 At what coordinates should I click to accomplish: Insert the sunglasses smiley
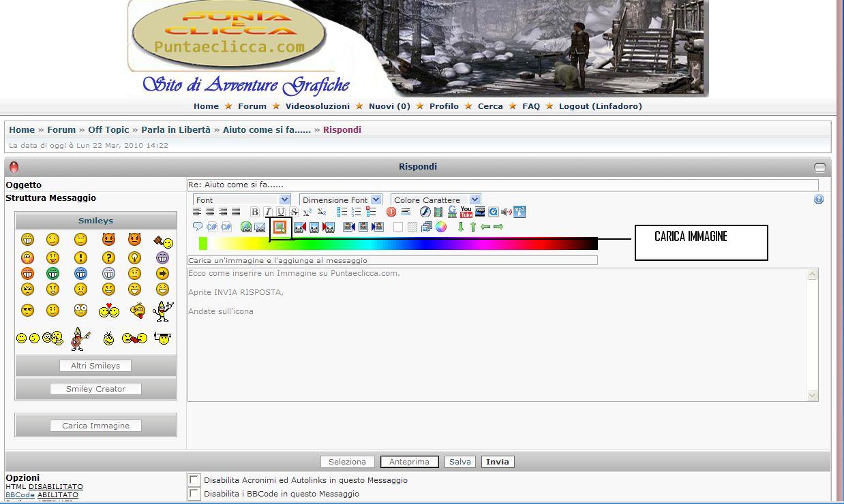(x=27, y=311)
